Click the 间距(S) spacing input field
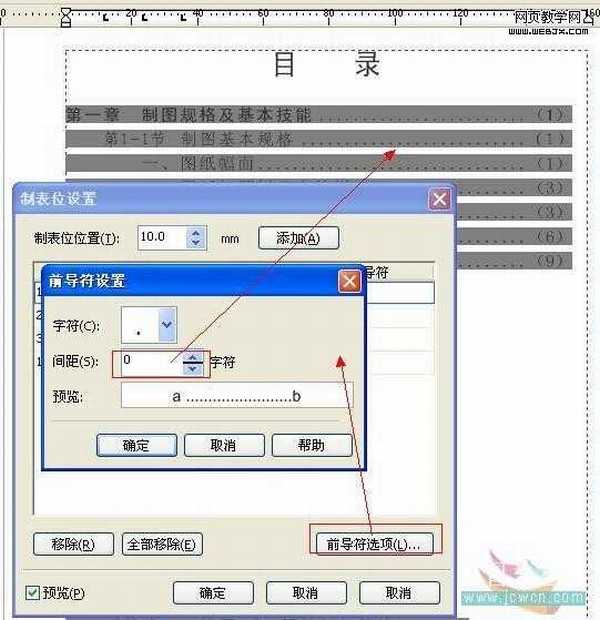The width and height of the screenshot is (600, 620). click(x=152, y=359)
